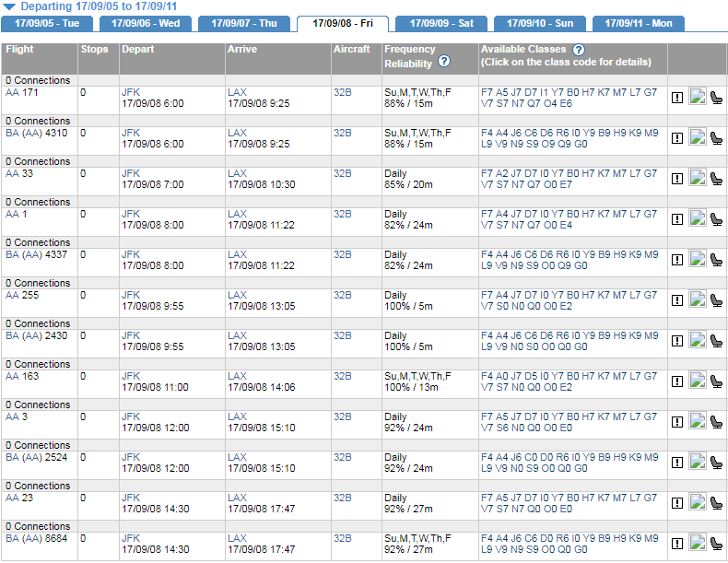Click seat map icon for flight AA 3

tap(716, 422)
